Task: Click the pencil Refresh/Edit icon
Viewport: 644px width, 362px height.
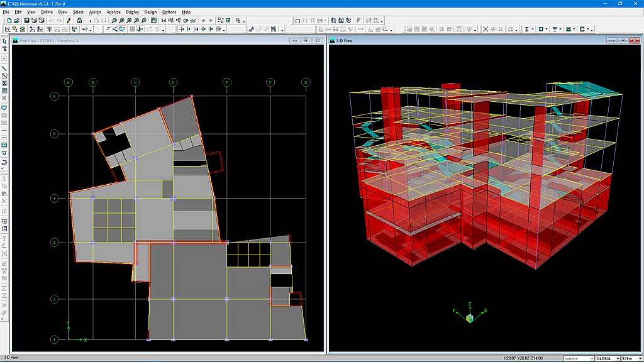Action: (x=69, y=20)
